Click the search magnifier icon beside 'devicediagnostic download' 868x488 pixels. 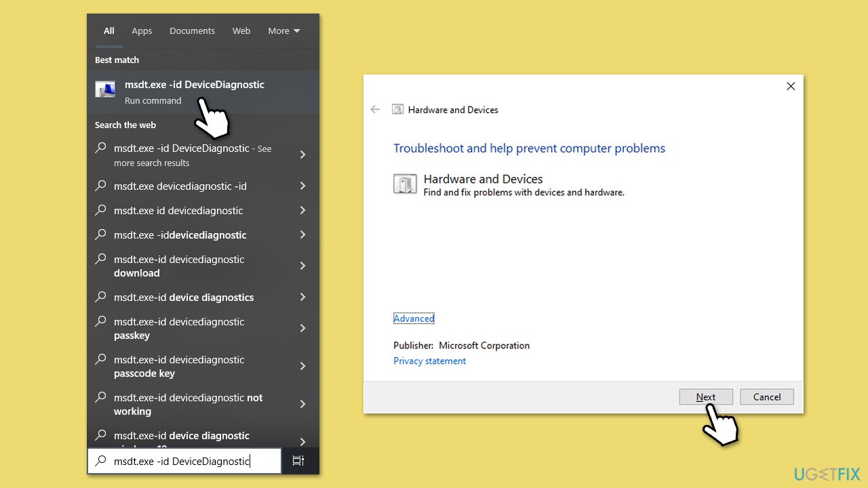100,259
